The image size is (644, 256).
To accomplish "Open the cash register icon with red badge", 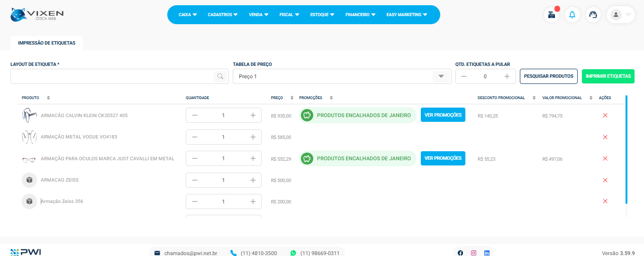I will (x=551, y=15).
